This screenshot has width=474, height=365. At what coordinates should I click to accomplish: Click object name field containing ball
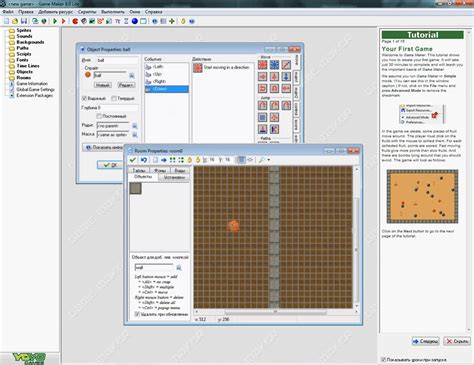(x=117, y=60)
